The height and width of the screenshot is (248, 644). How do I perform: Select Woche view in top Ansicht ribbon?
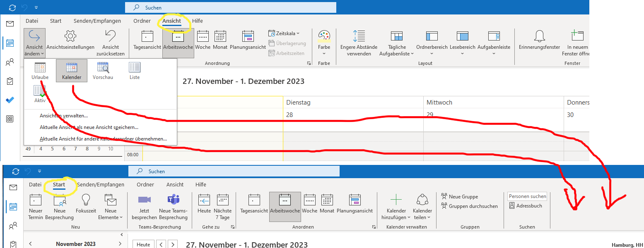pyautogui.click(x=203, y=40)
